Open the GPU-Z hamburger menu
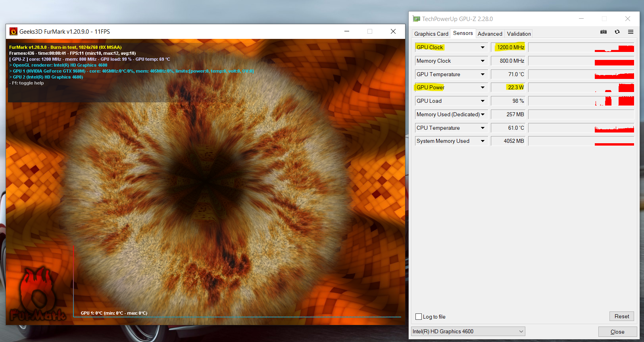Viewport: 644px width, 342px height. click(x=631, y=32)
